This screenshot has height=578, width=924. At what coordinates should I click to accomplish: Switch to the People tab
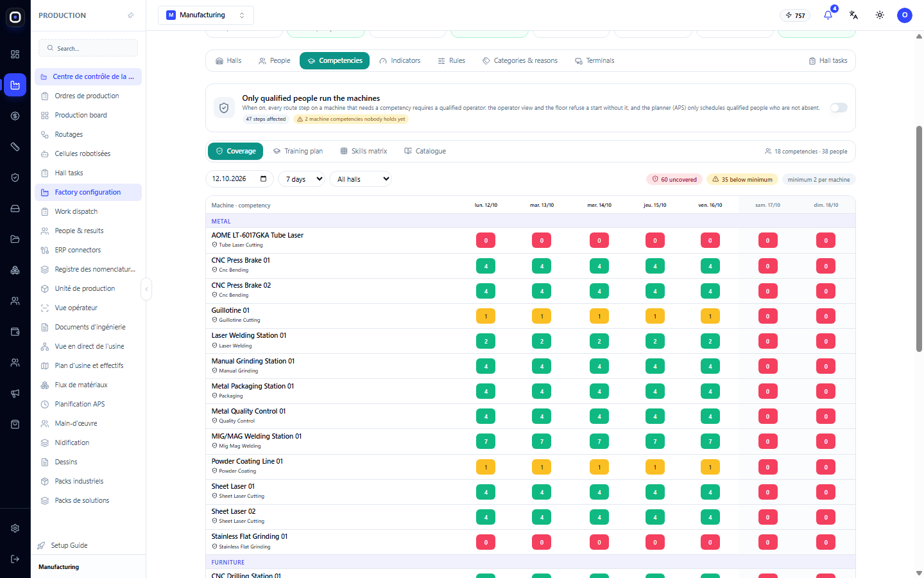275,61
